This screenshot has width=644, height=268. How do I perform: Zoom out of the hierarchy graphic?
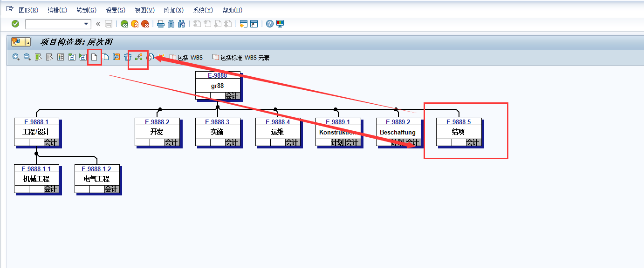point(27,57)
